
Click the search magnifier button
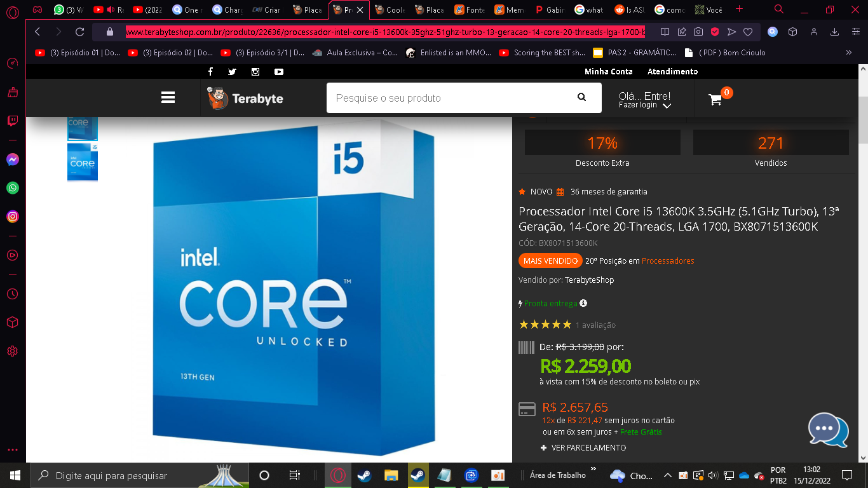pos(581,97)
